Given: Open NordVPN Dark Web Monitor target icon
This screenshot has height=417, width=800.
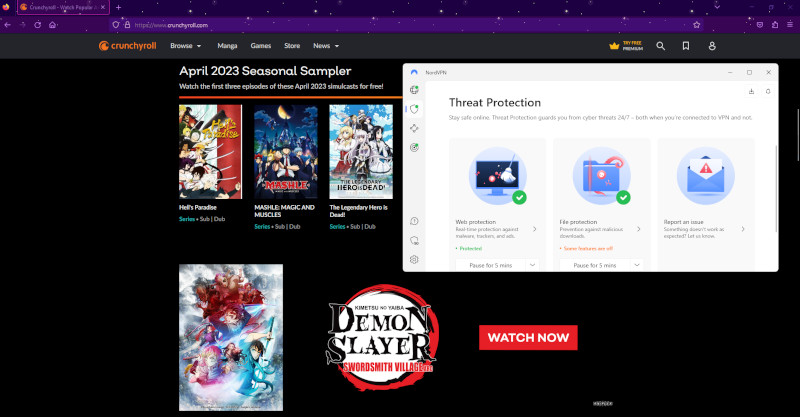Looking at the screenshot, I should pyautogui.click(x=414, y=148).
